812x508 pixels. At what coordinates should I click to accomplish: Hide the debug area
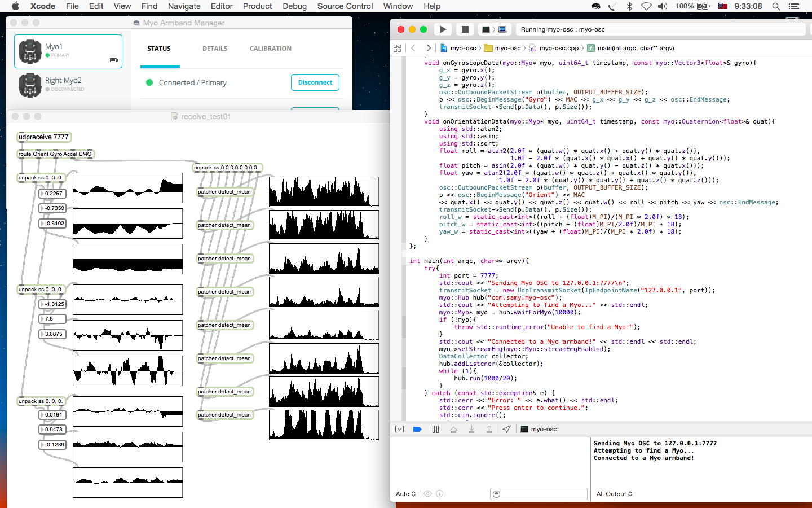tap(400, 429)
